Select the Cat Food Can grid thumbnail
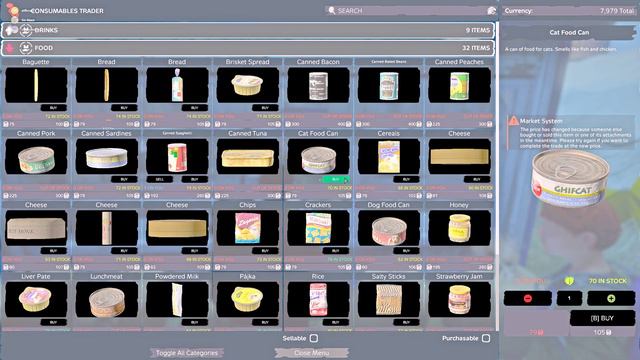640x360 pixels. pos(318,156)
